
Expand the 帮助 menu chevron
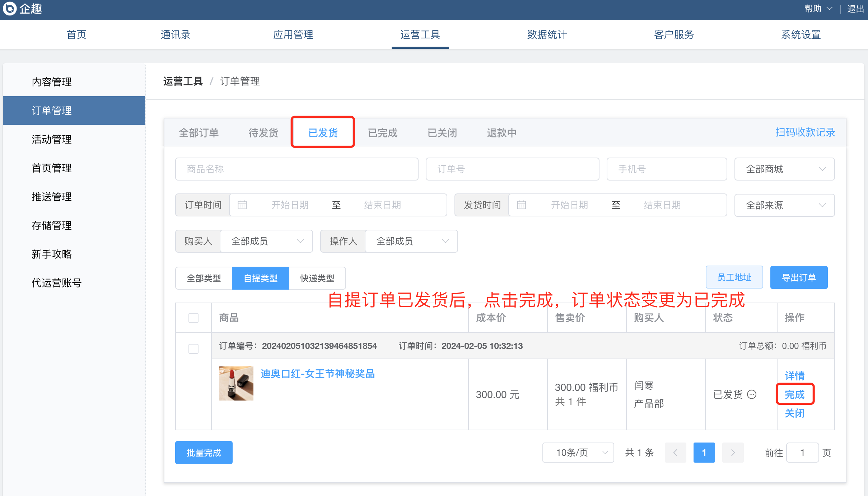[x=830, y=9]
